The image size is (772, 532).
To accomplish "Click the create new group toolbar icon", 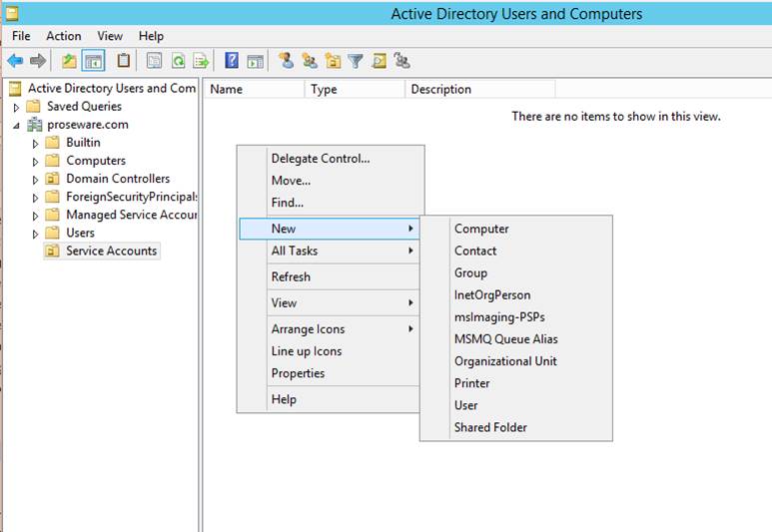I will pyautogui.click(x=310, y=61).
